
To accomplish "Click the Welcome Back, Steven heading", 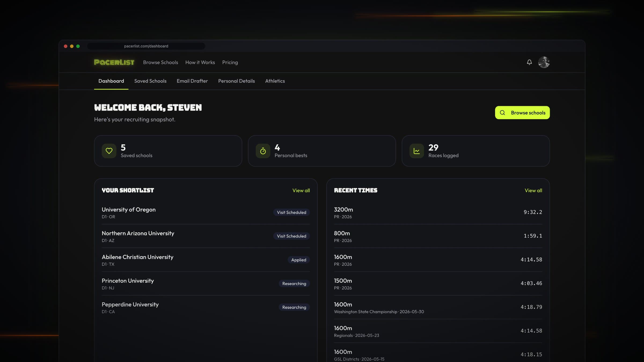I will click(148, 108).
